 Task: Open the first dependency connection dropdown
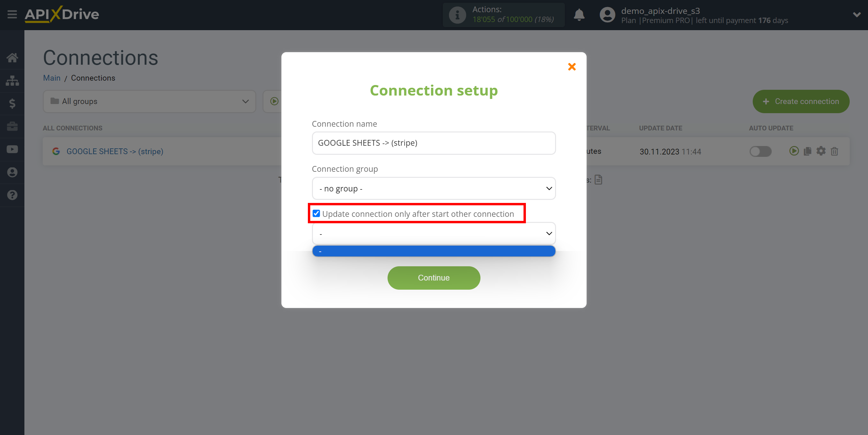[x=433, y=233]
